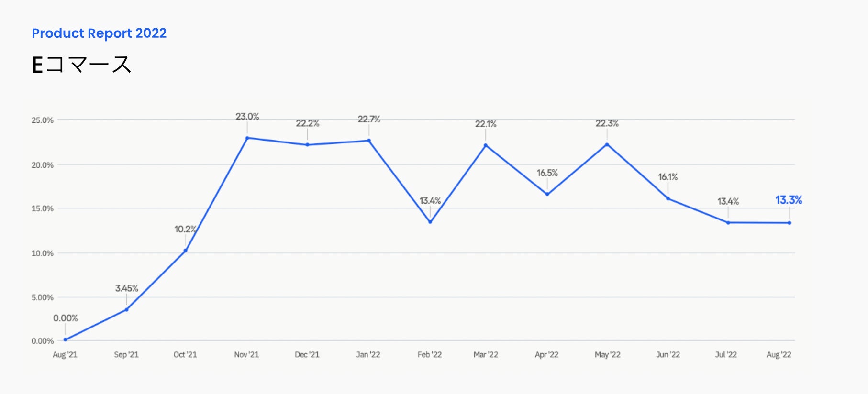Select the Jan '22 data point

pos(369,141)
